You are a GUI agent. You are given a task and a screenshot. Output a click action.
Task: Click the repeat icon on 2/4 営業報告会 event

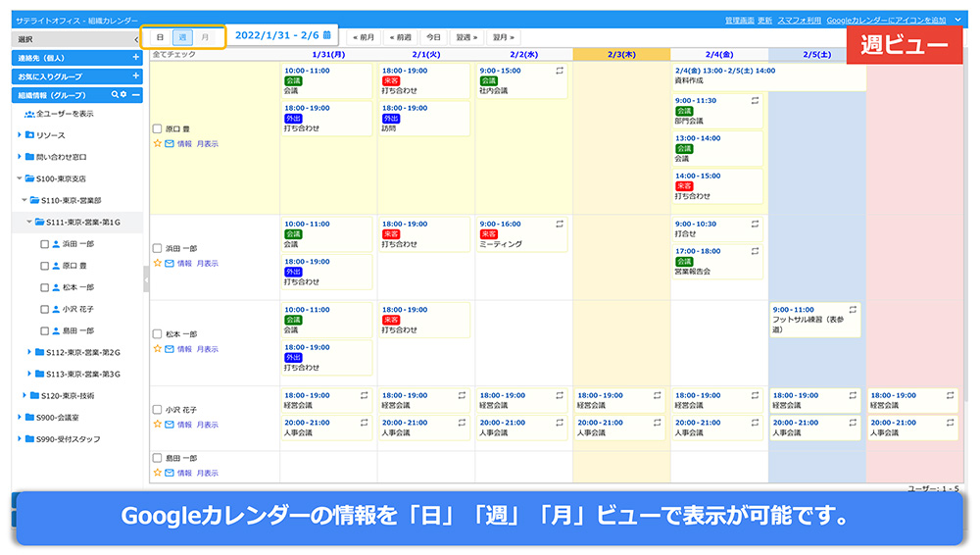(755, 252)
